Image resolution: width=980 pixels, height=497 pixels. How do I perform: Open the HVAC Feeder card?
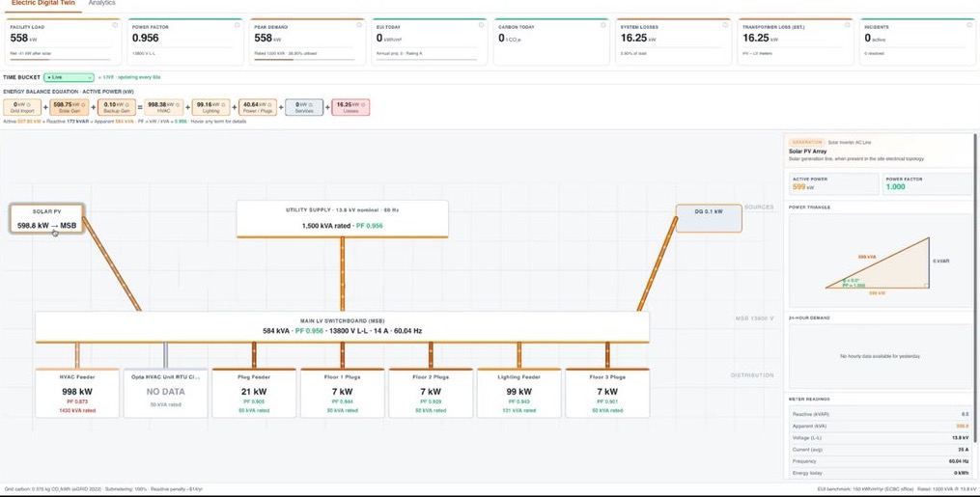(77, 393)
